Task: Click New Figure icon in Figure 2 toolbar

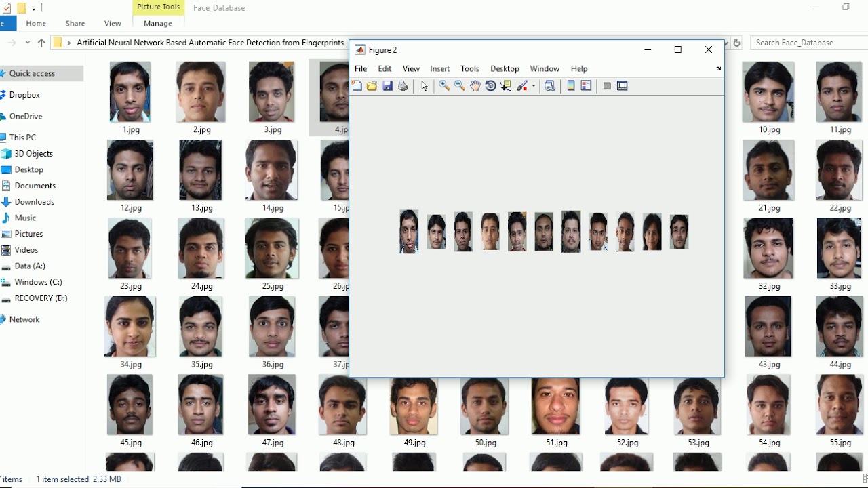Action: (357, 86)
